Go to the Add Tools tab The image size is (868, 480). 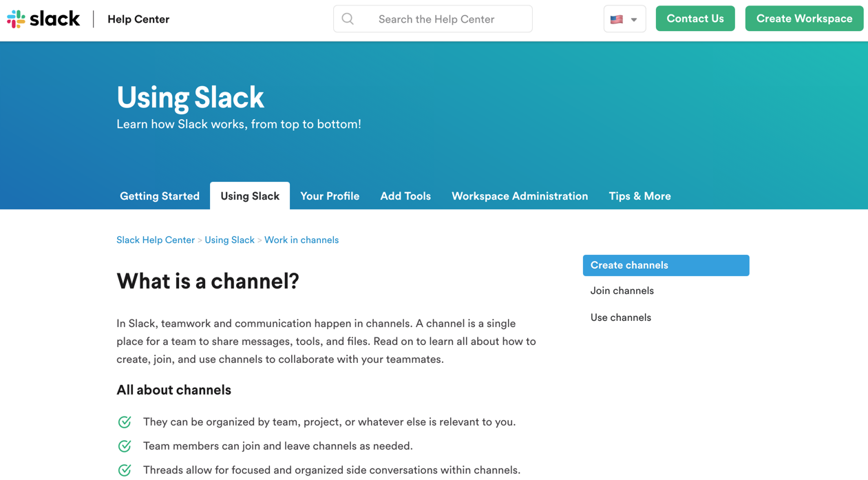(405, 196)
